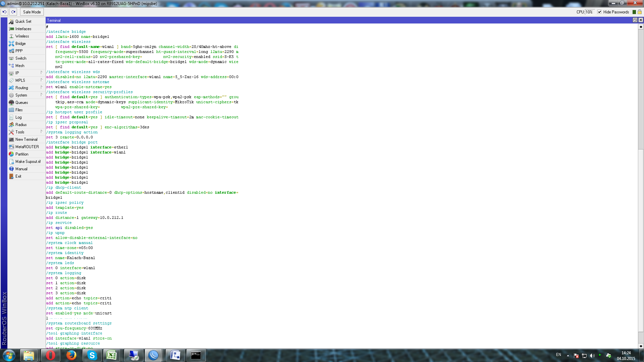Click the Redo arrow icon
Image resolution: width=644 pixels, height=362 pixels.
click(13, 12)
